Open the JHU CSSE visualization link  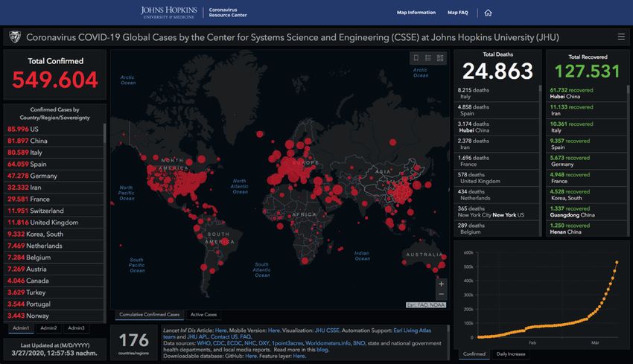click(x=327, y=330)
